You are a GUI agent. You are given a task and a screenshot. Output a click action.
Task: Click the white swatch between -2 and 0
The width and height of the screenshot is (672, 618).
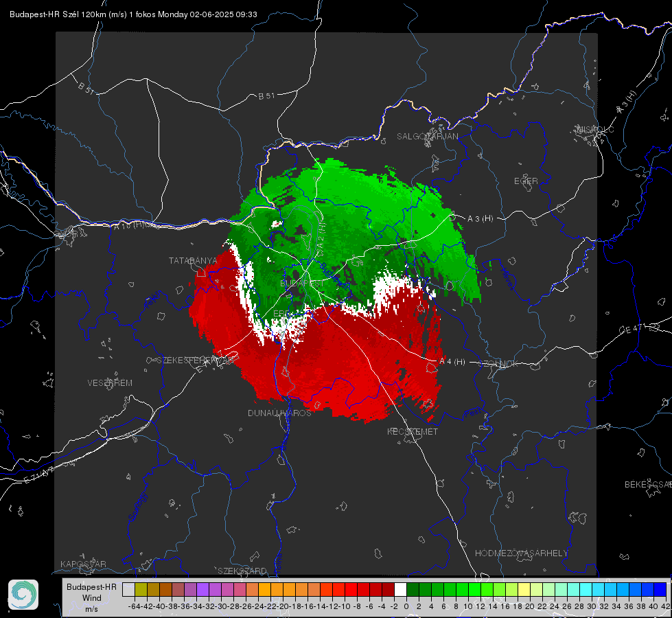coord(400,589)
